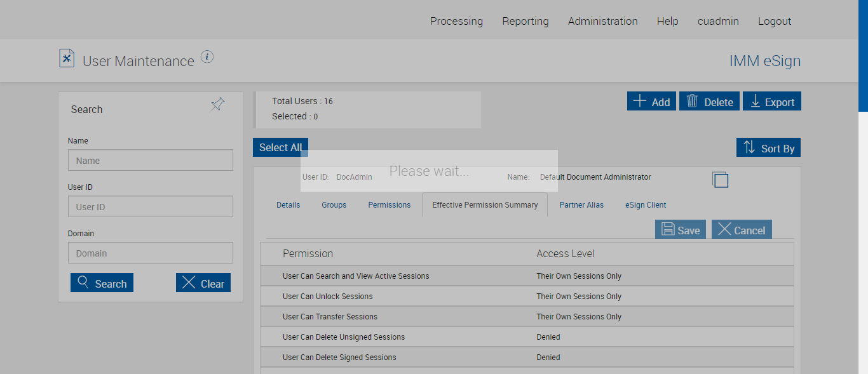Viewport: 868px width, 374px height.
Task: Run search with the Search button
Action: coord(102,283)
